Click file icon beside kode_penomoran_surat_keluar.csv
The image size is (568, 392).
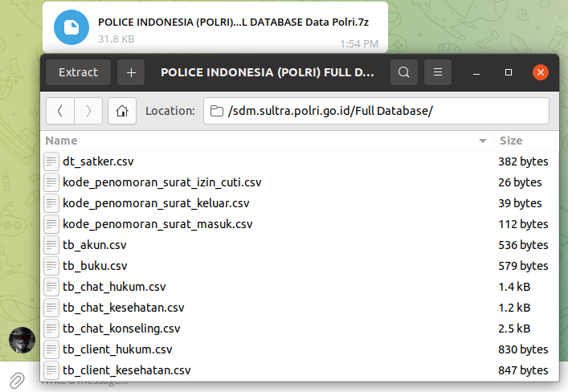click(x=51, y=203)
